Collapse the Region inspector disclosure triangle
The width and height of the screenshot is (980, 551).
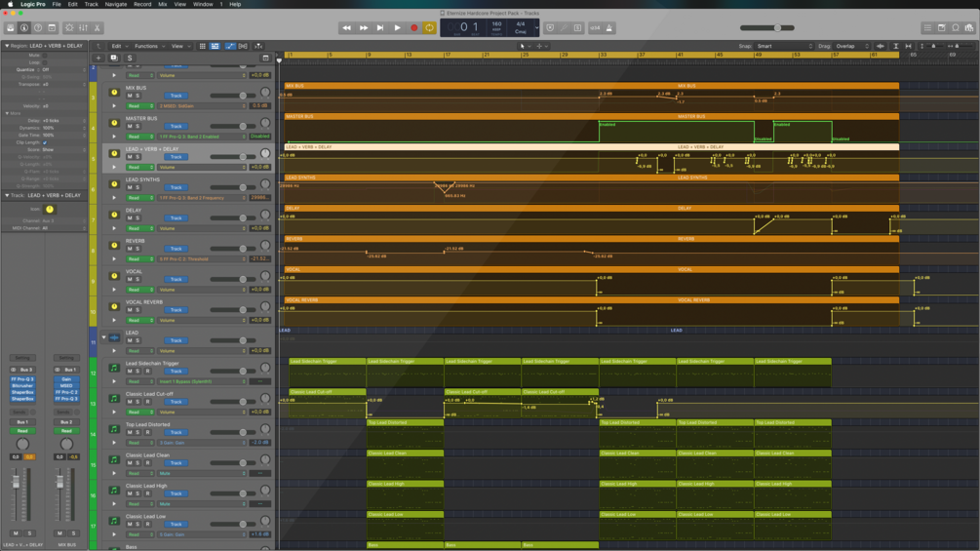click(7, 46)
